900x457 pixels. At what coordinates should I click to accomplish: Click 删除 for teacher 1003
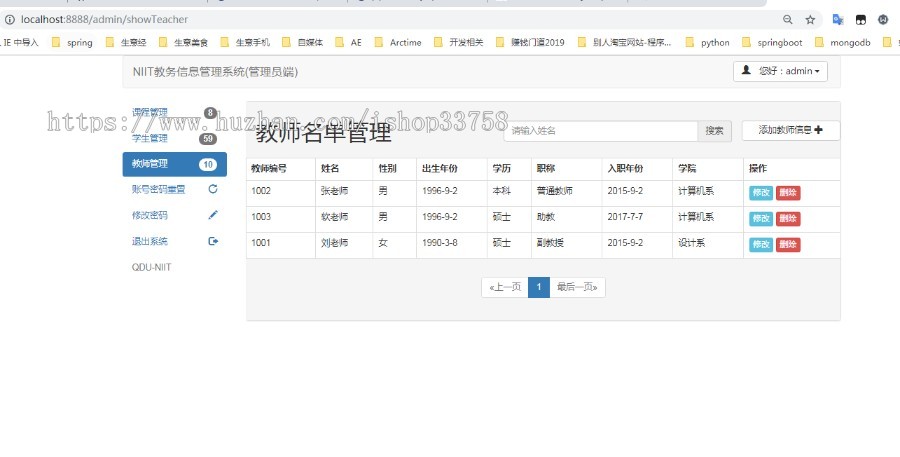[x=788, y=219]
